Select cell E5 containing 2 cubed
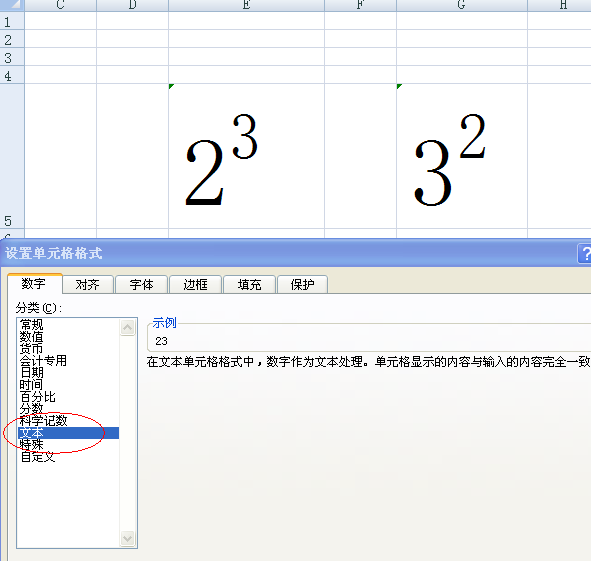Screen dimensions: 591x561 point(247,156)
